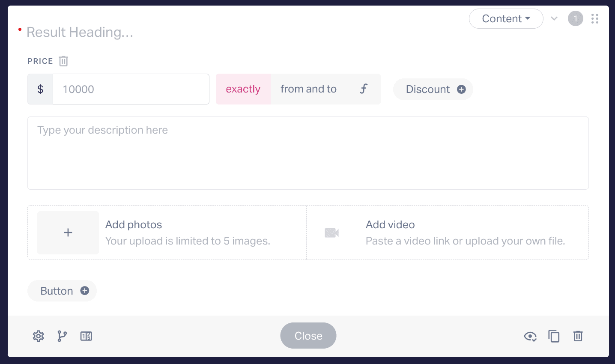
Task: Delete the price field with trash icon
Action: 63,61
